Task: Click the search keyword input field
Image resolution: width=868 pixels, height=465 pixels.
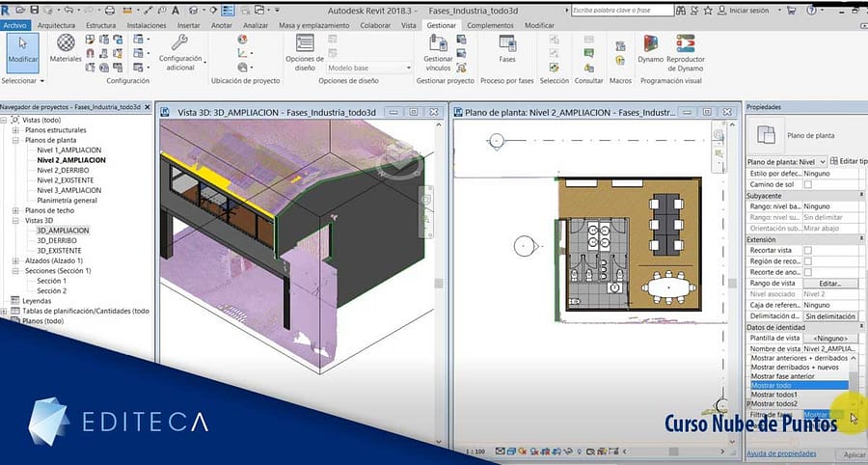Action: coord(622,10)
